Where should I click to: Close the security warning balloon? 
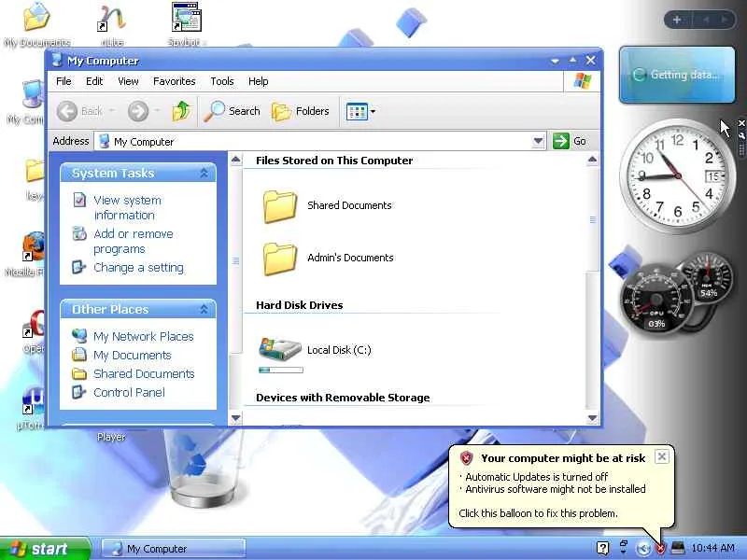[662, 456]
